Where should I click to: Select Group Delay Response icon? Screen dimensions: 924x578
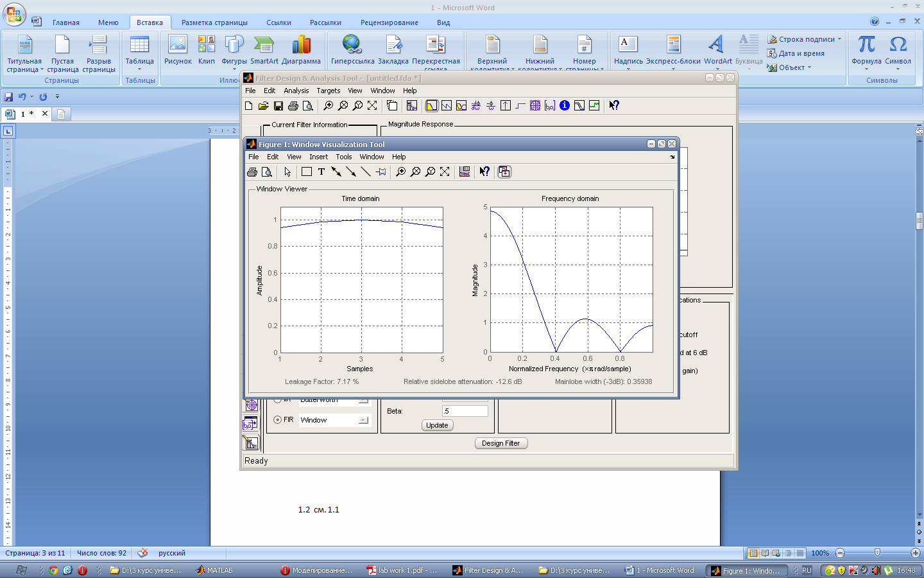[476, 106]
